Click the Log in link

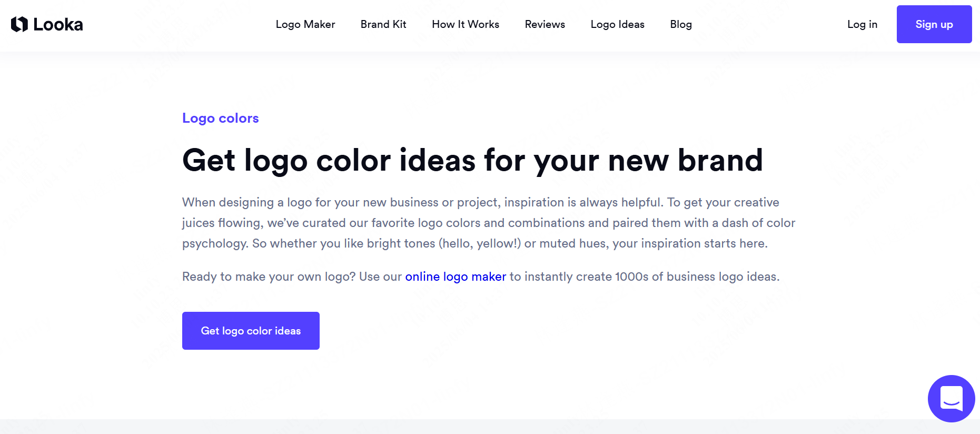(862, 24)
